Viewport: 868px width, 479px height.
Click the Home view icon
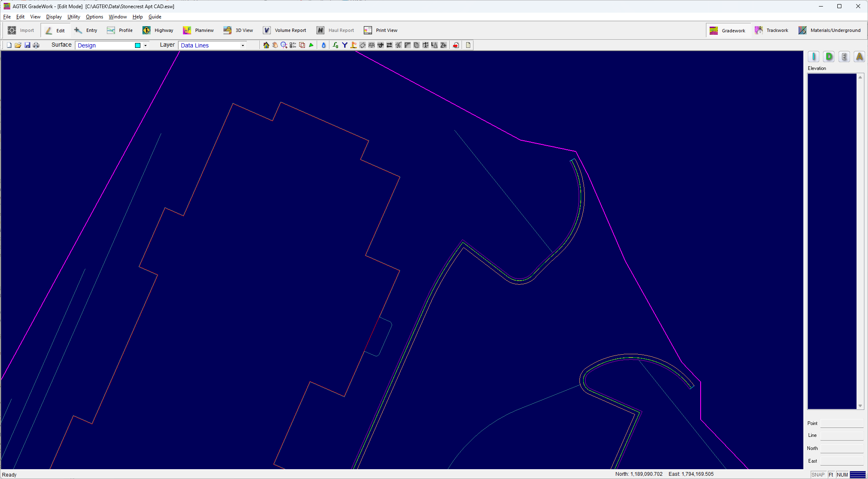[266, 45]
